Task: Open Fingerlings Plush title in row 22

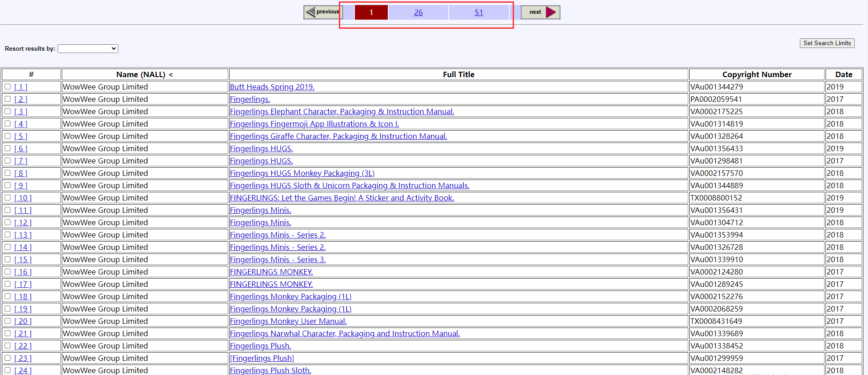Action: (x=260, y=346)
